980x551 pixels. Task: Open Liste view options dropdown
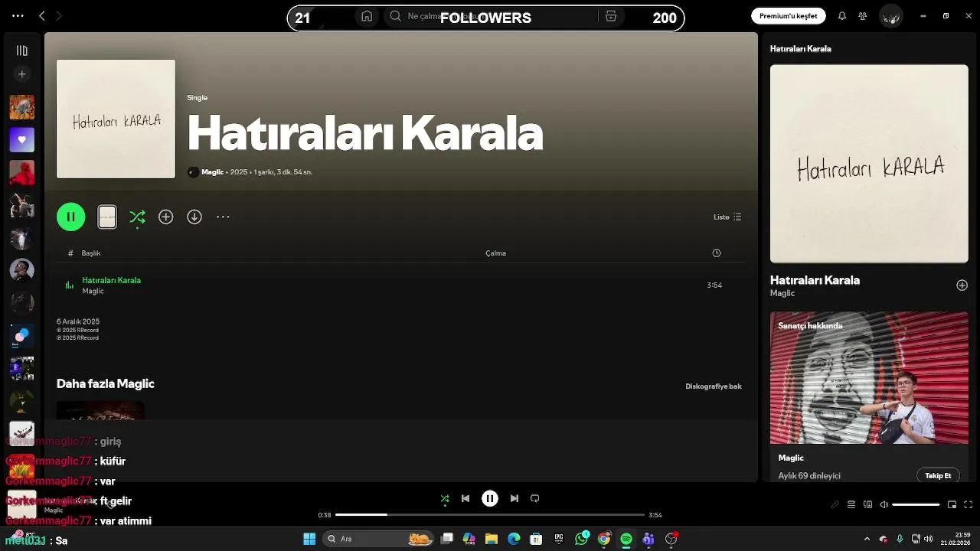[x=727, y=217]
